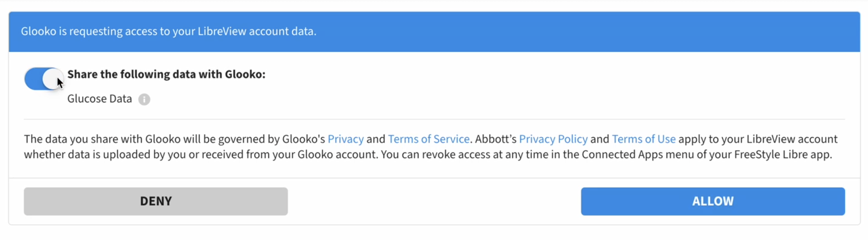The height and width of the screenshot is (240, 868).
Task: Open Abbott's Privacy Policy link
Action: coord(553,139)
